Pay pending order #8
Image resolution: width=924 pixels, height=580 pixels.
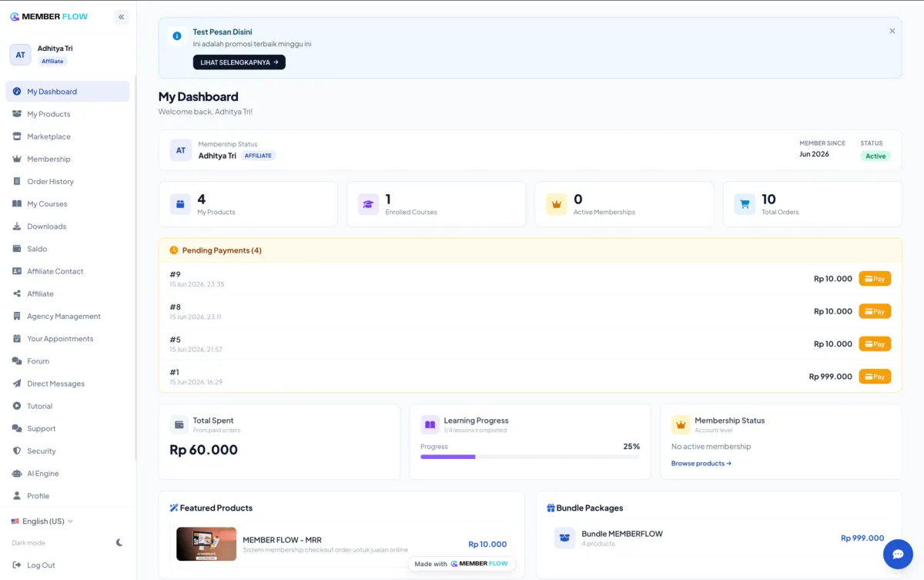875,311
